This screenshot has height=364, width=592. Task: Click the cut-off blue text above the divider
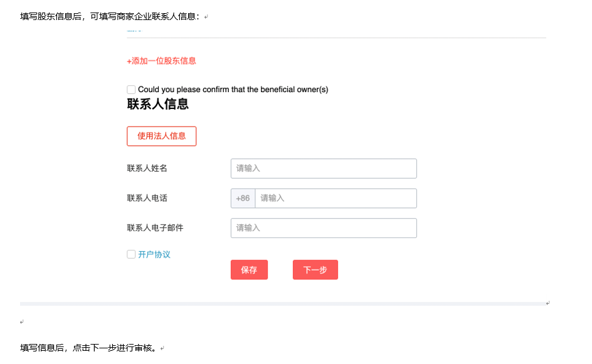coord(134,30)
